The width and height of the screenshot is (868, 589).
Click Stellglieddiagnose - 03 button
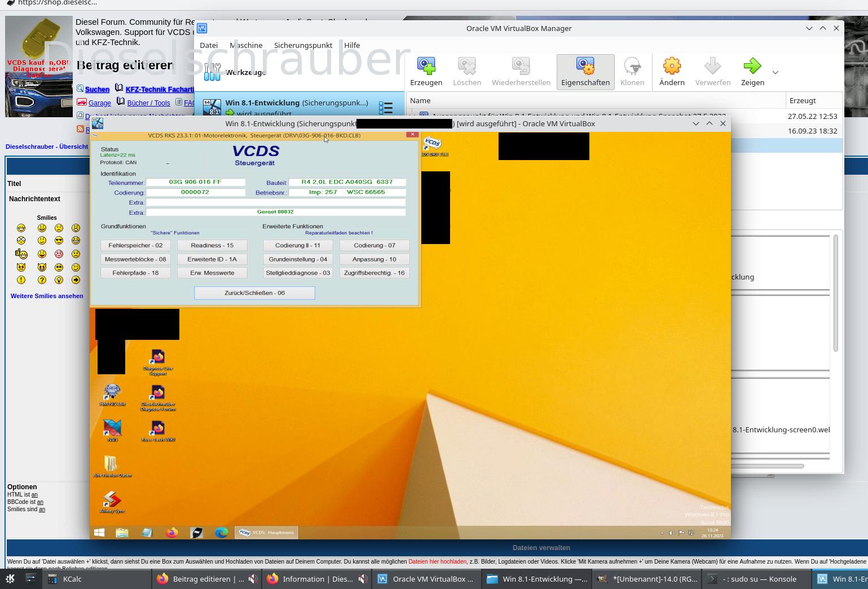point(298,273)
